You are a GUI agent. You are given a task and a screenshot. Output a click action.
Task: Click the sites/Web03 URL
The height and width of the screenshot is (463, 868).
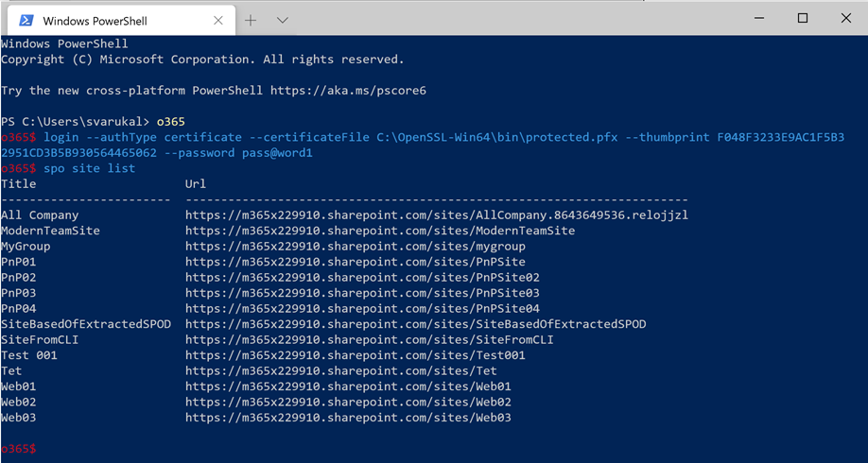348,418
